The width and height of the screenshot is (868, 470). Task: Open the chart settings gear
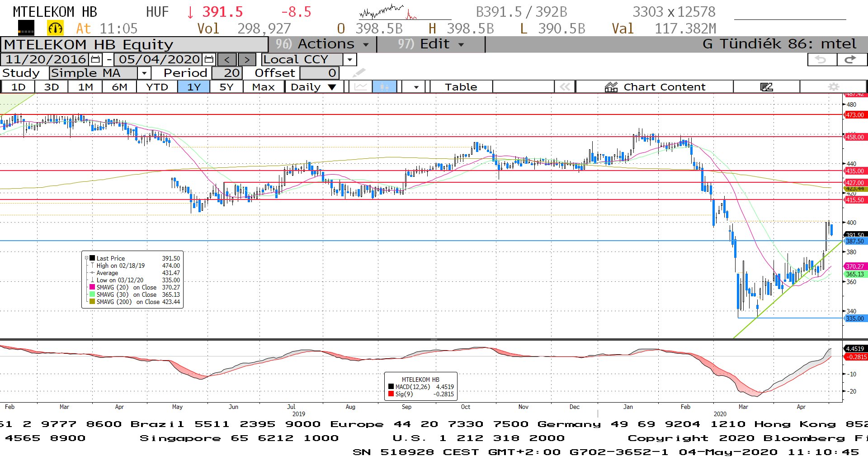(x=833, y=86)
